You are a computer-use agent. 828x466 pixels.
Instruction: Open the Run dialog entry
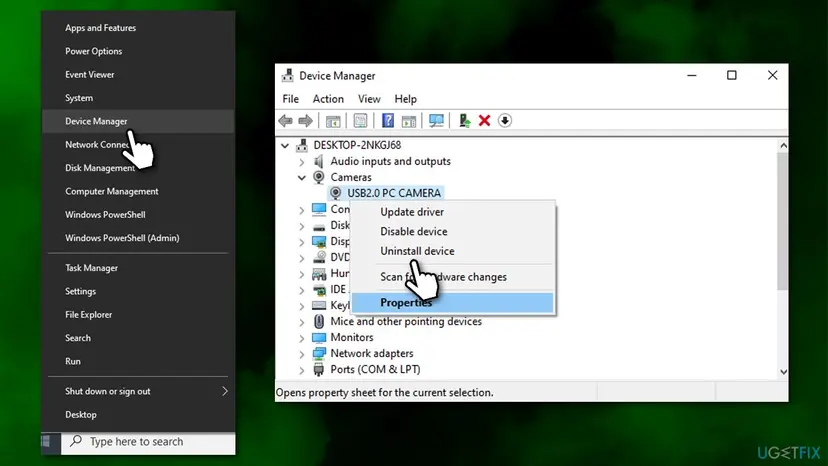138,361
